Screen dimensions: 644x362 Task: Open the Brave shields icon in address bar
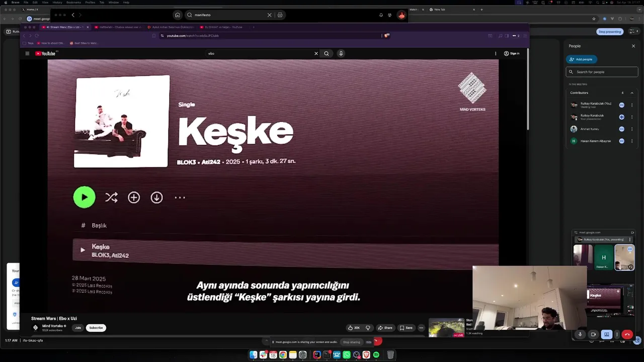click(386, 36)
